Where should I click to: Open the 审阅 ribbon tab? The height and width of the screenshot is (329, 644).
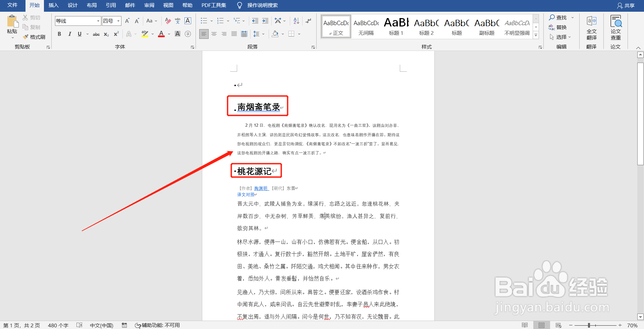click(x=149, y=5)
